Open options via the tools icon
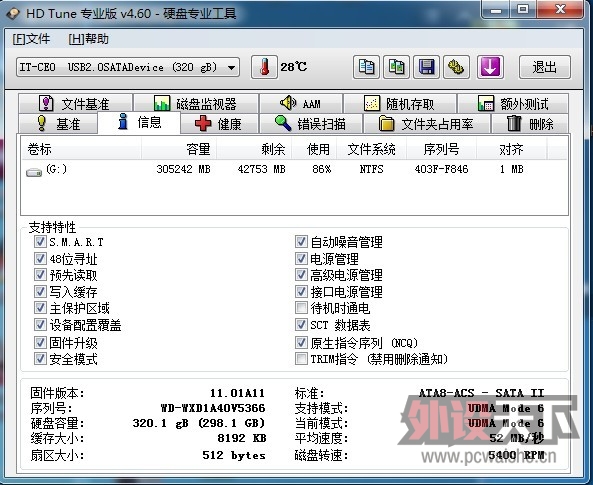 [456, 67]
